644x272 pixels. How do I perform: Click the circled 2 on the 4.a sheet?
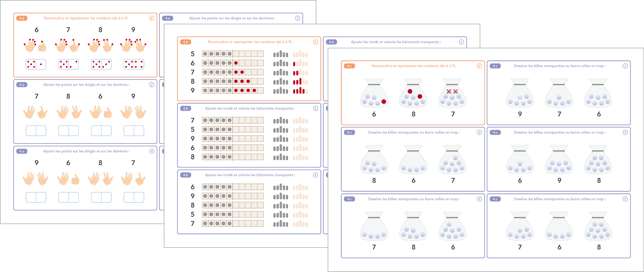[152, 85]
